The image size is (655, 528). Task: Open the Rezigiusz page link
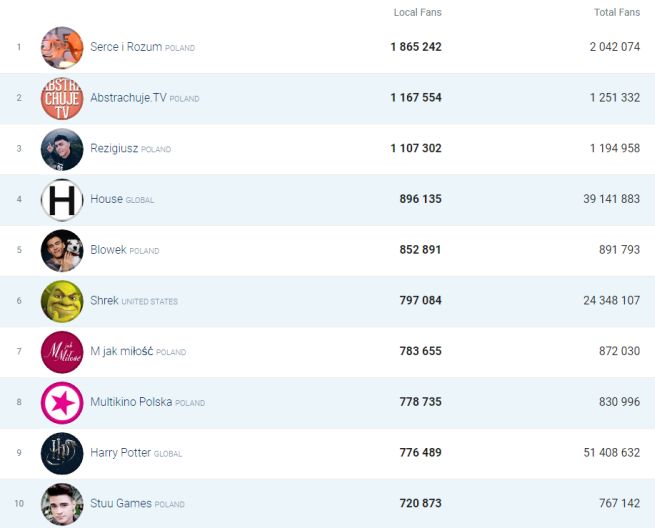[114, 149]
